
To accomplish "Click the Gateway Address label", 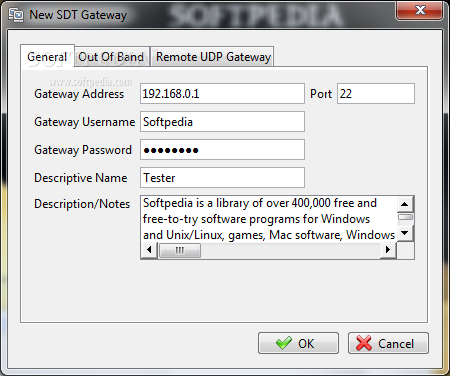I will click(79, 94).
